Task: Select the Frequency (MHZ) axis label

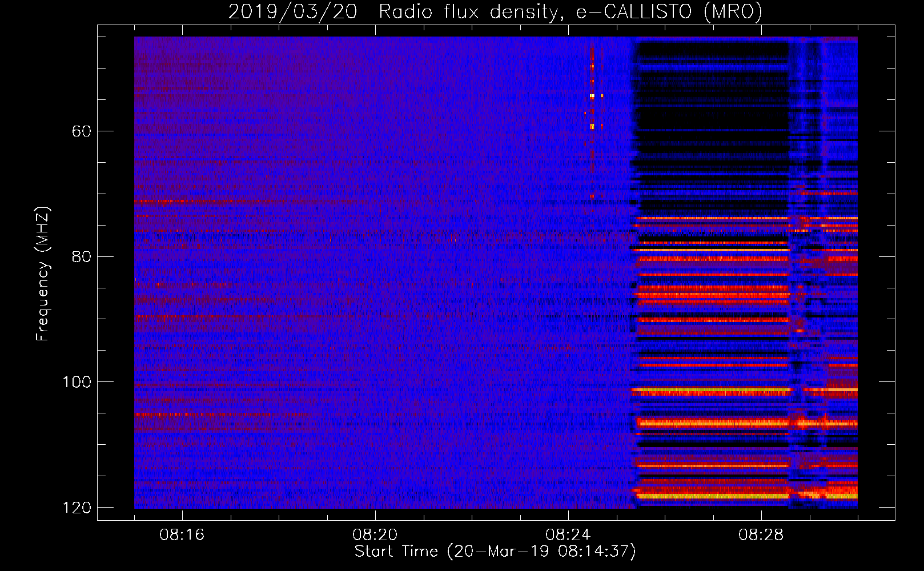Action: pos(43,274)
